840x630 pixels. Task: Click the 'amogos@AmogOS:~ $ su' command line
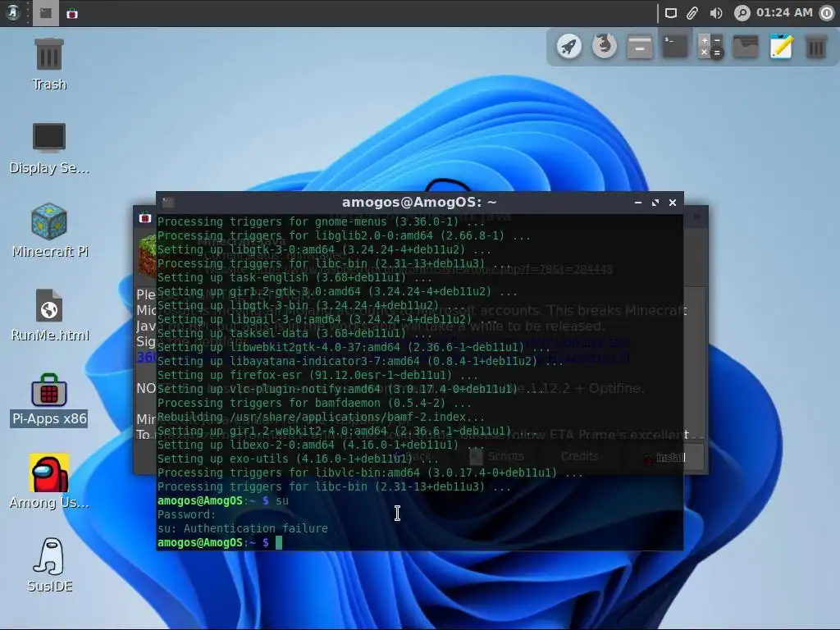click(223, 500)
